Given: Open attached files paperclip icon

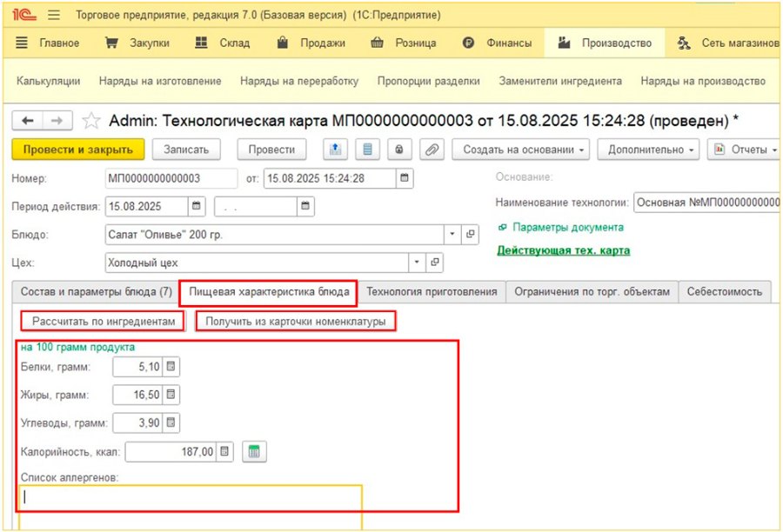Looking at the screenshot, I should (432, 150).
